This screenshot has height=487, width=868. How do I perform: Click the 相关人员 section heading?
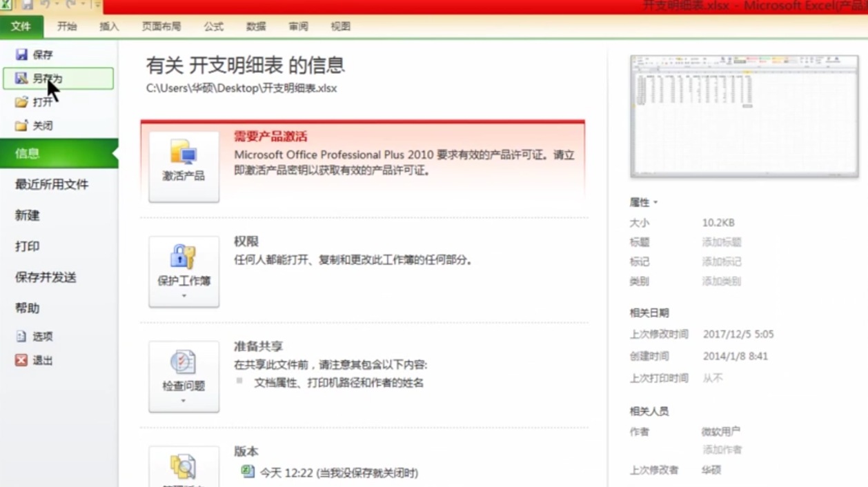pyautogui.click(x=649, y=411)
